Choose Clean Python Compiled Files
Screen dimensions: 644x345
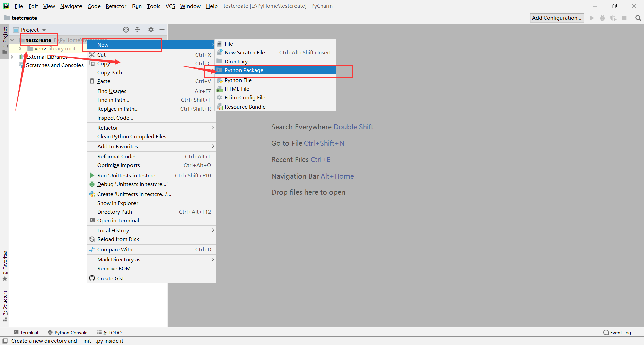151,136
